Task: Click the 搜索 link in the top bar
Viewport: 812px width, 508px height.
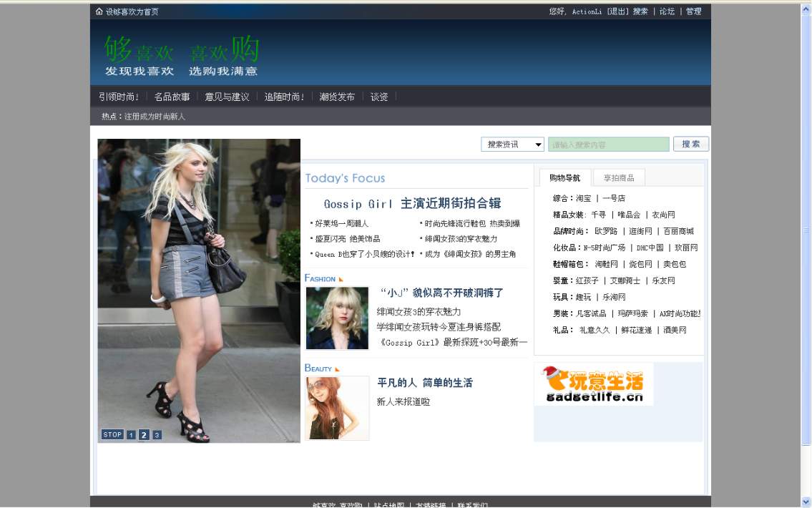Action: (640, 11)
